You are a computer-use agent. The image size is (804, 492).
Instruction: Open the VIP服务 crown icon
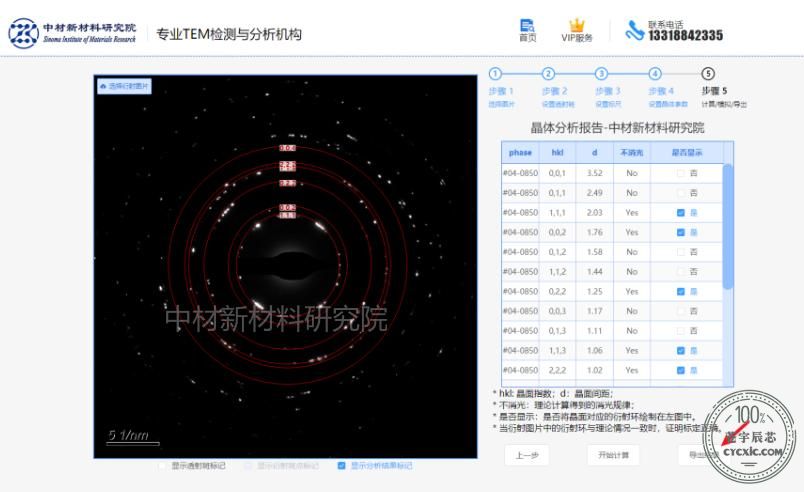point(577,31)
